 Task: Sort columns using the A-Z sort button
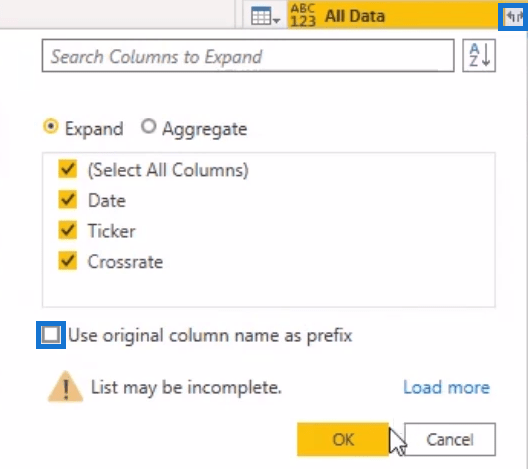point(479,56)
